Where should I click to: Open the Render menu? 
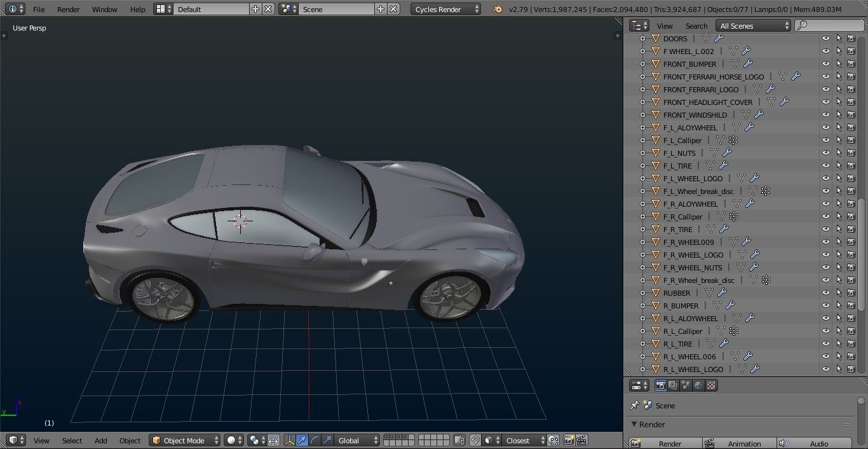click(x=69, y=9)
